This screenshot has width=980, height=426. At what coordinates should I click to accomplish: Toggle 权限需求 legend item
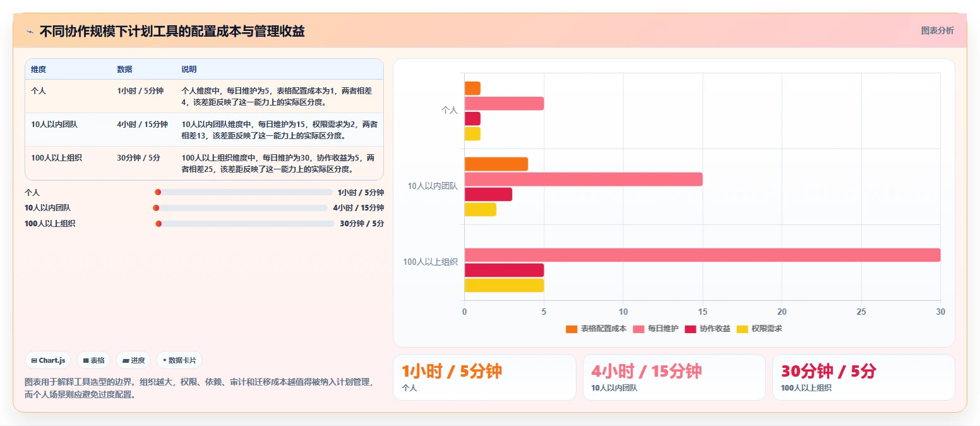(x=760, y=329)
